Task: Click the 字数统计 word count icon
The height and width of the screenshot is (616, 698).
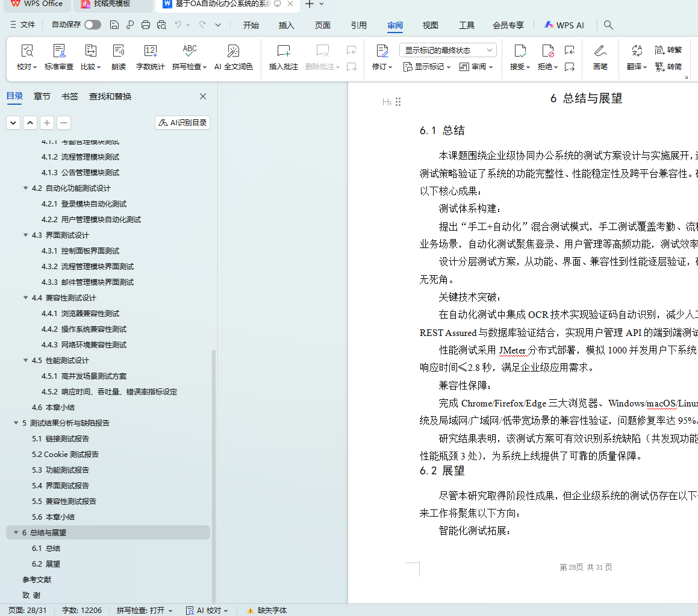Action: [x=150, y=51]
